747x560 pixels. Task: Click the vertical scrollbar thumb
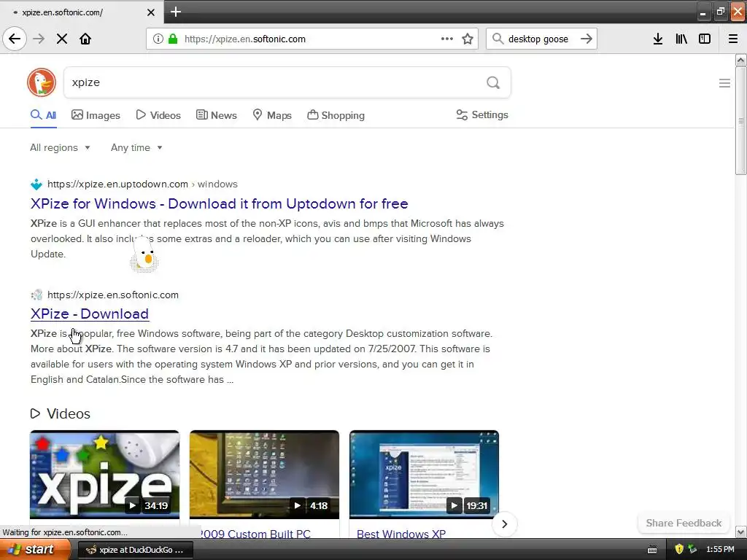click(740, 121)
